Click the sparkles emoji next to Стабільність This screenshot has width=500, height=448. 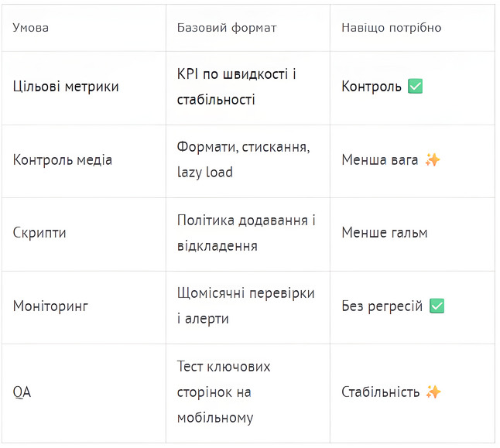click(x=433, y=392)
